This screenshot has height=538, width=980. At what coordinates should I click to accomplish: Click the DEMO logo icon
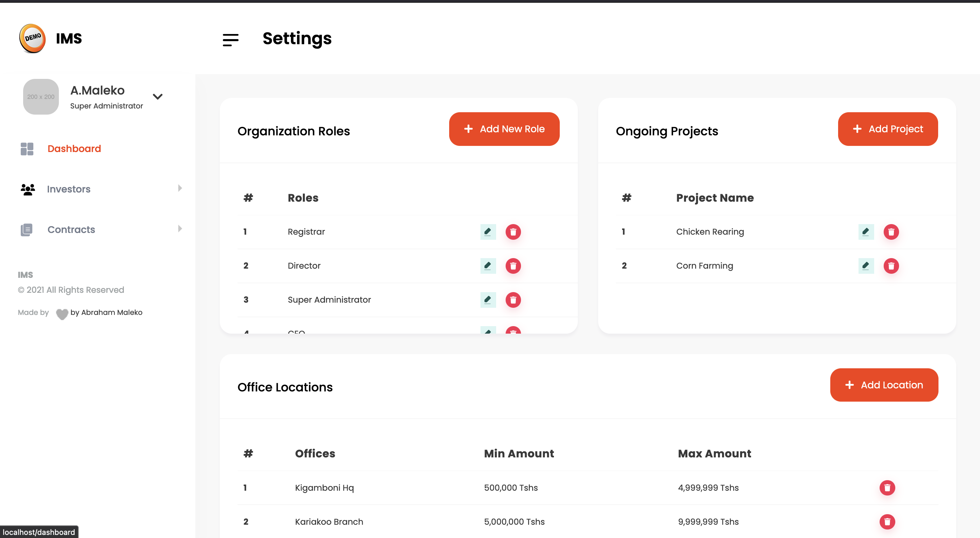[x=32, y=38]
